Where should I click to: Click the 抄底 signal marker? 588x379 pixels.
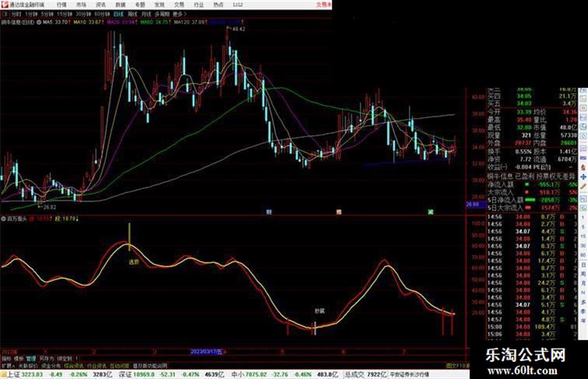pyautogui.click(x=319, y=311)
